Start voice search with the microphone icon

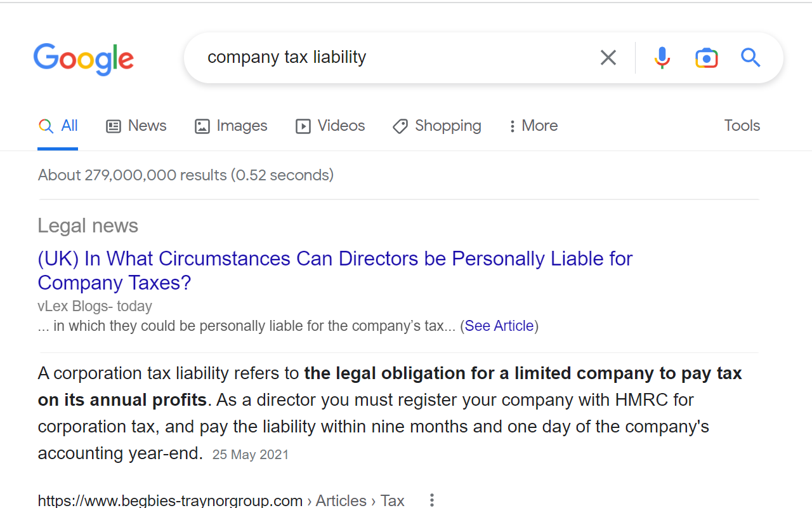point(662,58)
